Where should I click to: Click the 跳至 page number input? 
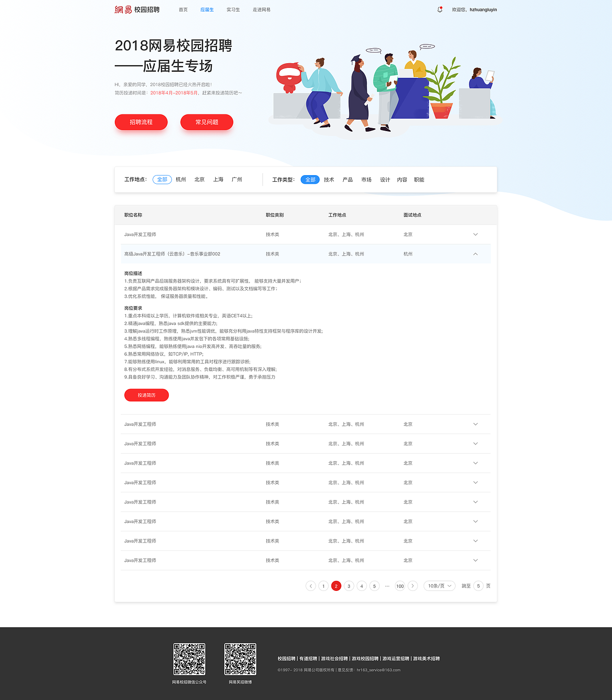click(478, 586)
